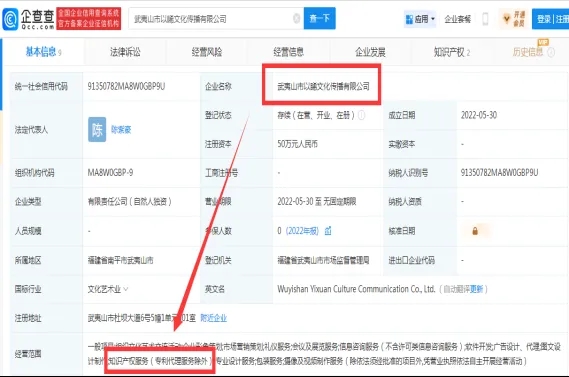Open the 经营信息 tab
The width and height of the screenshot is (569, 377).
(288, 52)
